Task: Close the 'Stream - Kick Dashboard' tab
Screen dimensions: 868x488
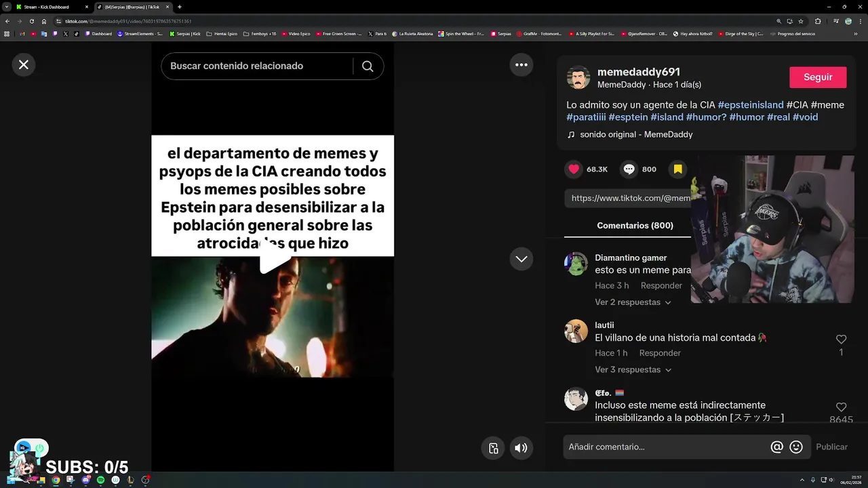Action: point(88,7)
